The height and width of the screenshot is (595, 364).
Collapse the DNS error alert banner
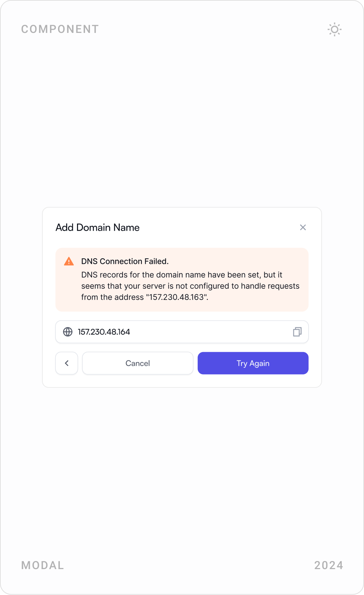(x=182, y=279)
